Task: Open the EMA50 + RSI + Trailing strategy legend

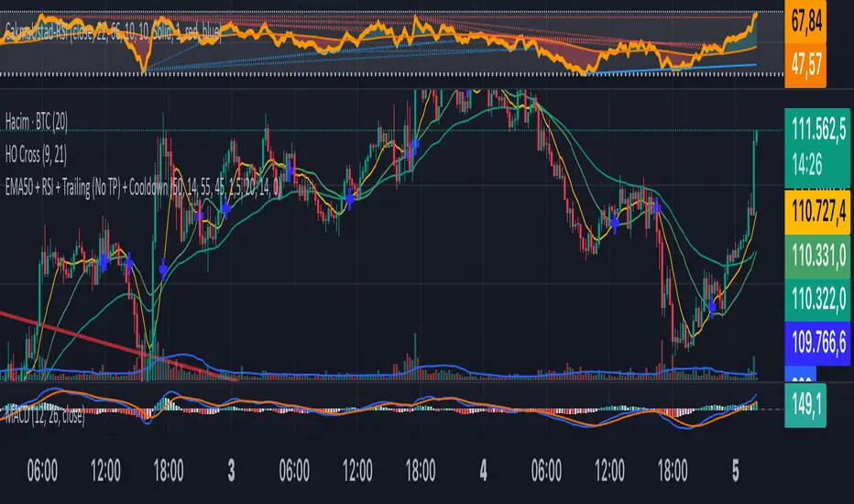Action: 143,188
